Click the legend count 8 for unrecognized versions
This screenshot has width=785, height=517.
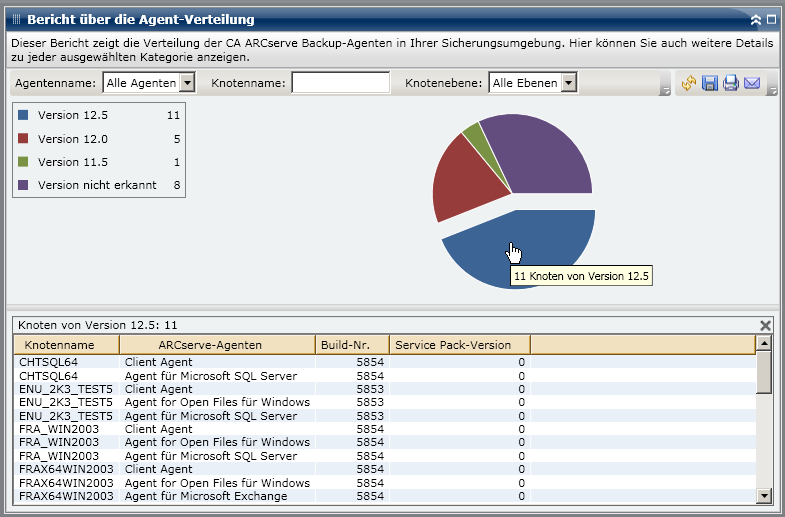coord(177,185)
